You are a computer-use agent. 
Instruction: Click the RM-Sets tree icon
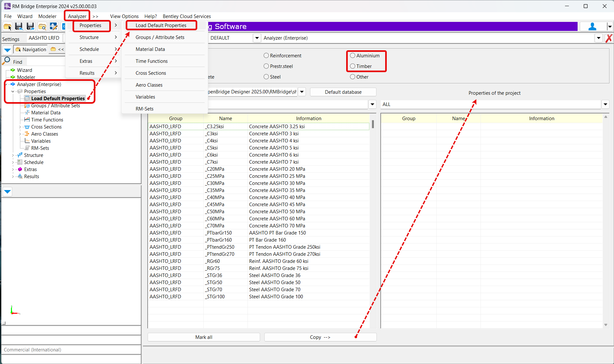[x=27, y=148]
